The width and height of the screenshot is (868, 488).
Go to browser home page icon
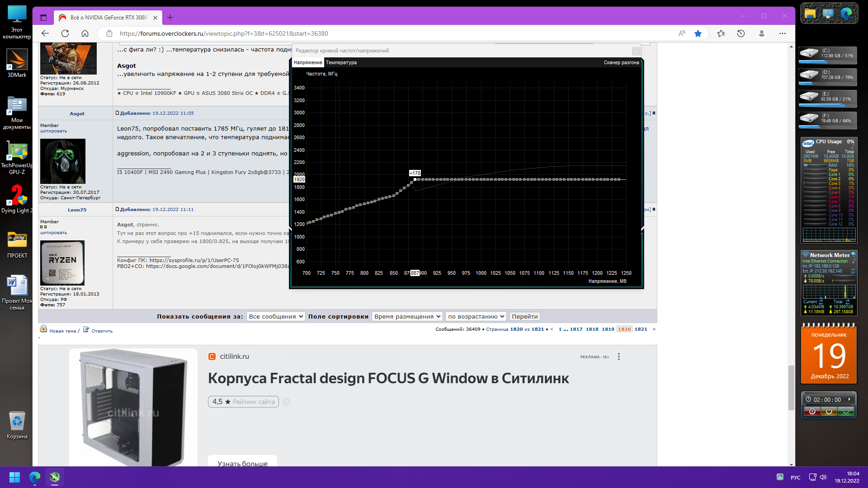point(85,33)
